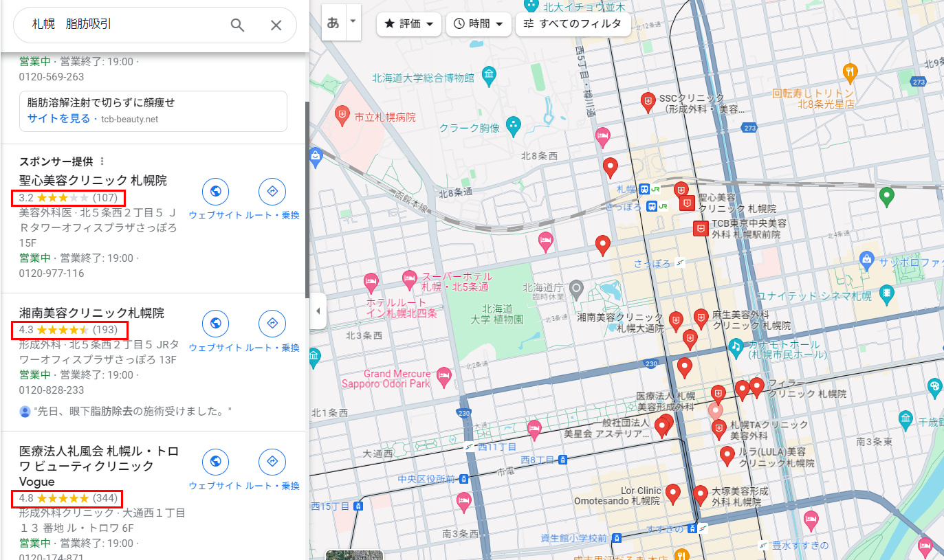This screenshot has width=944, height=560.
Task: Open satellite layer thumbnail at map bottom
Action: [x=354, y=555]
